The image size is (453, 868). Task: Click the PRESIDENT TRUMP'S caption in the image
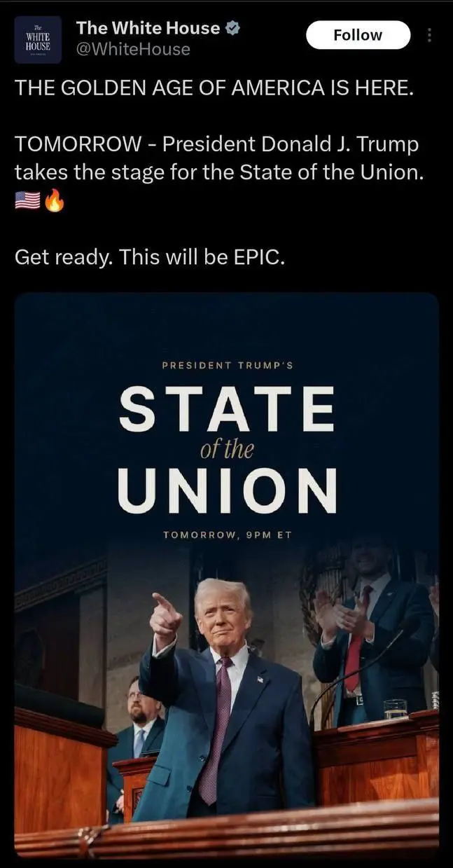(227, 365)
